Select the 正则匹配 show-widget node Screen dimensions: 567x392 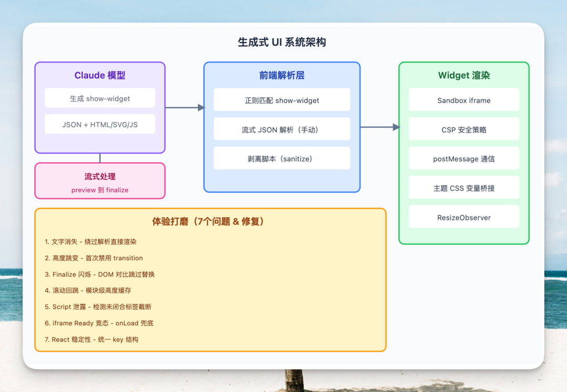(282, 100)
